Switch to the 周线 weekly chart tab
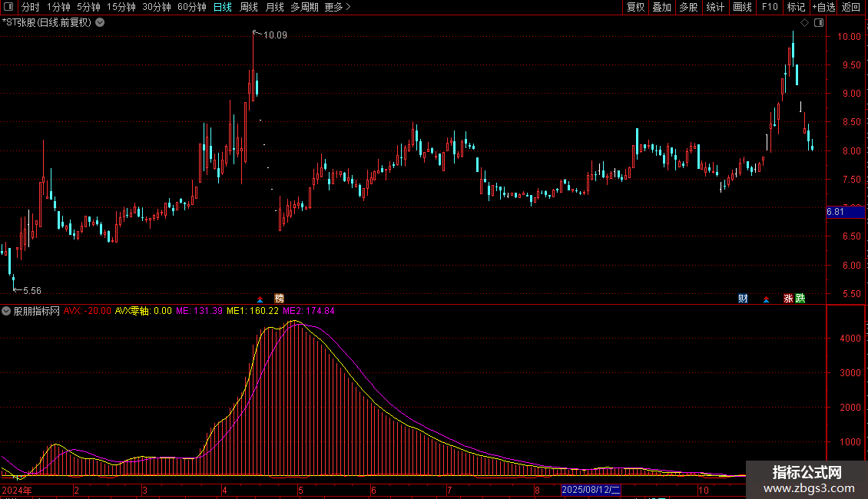Viewport: 868px width, 499px height. point(249,7)
